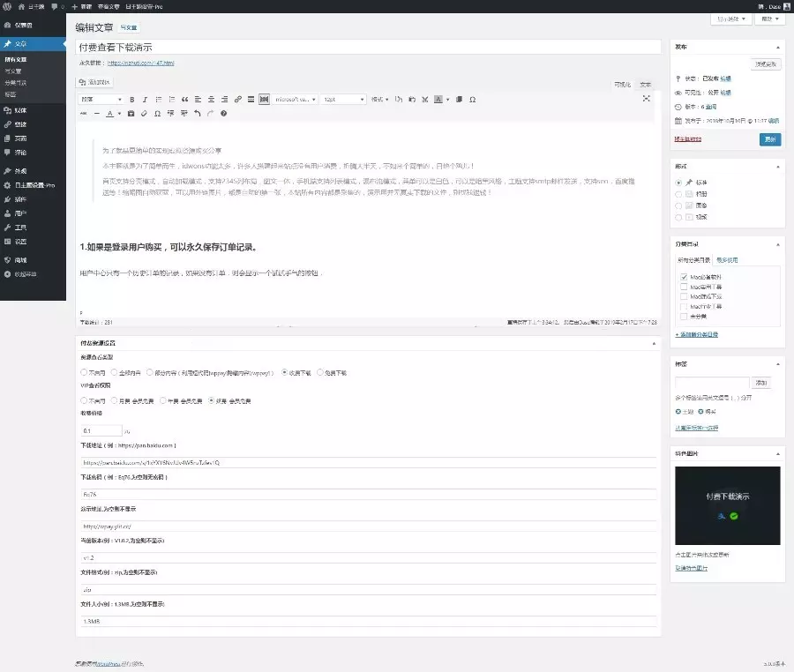Viewport: 794px width, 672px height.
Task: Open the text color picker arrow
Action: [120, 114]
